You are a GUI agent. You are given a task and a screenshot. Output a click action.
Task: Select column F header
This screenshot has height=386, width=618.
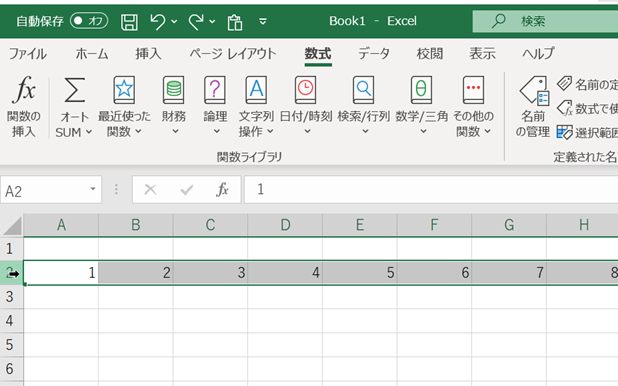(434, 225)
